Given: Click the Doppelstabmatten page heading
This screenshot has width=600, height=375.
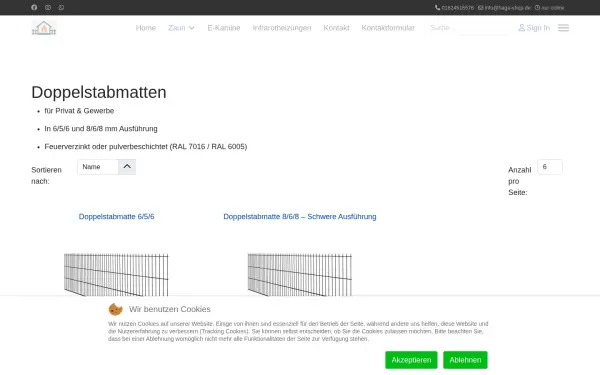Looking at the screenshot, I should (99, 93).
